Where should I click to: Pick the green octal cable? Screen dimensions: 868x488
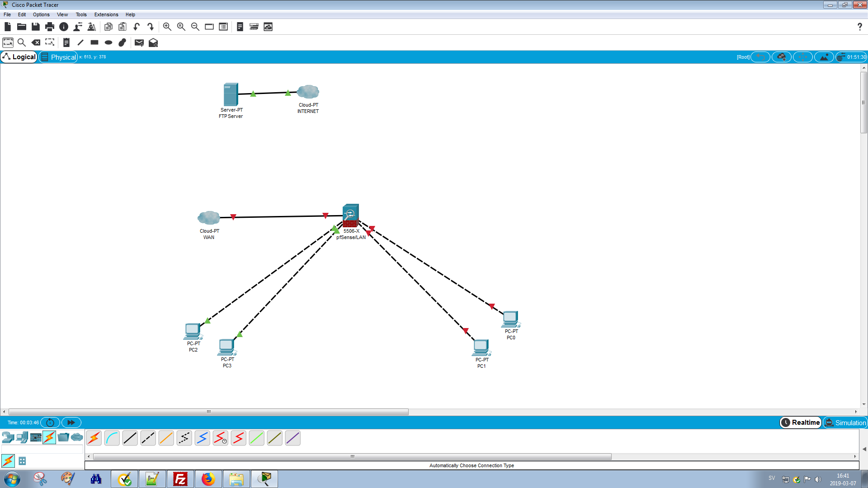pyautogui.click(x=257, y=438)
